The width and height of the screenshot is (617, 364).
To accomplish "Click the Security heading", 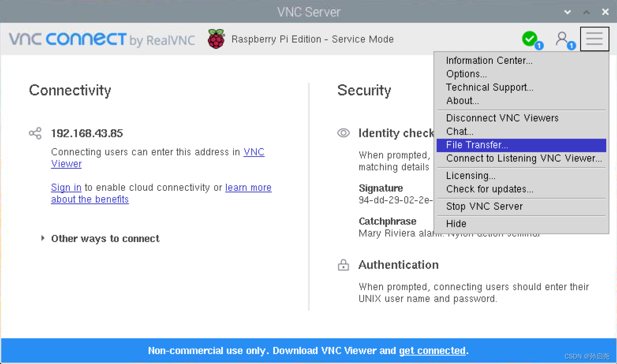I will [364, 90].
